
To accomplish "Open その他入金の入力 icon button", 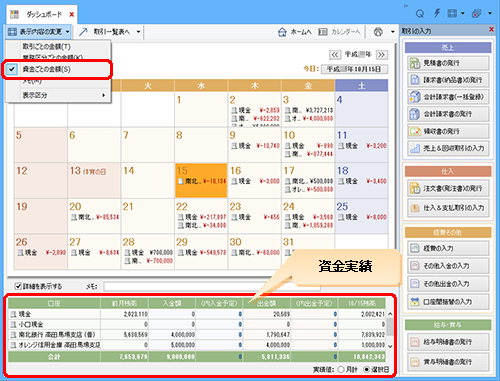I will pos(415,266).
